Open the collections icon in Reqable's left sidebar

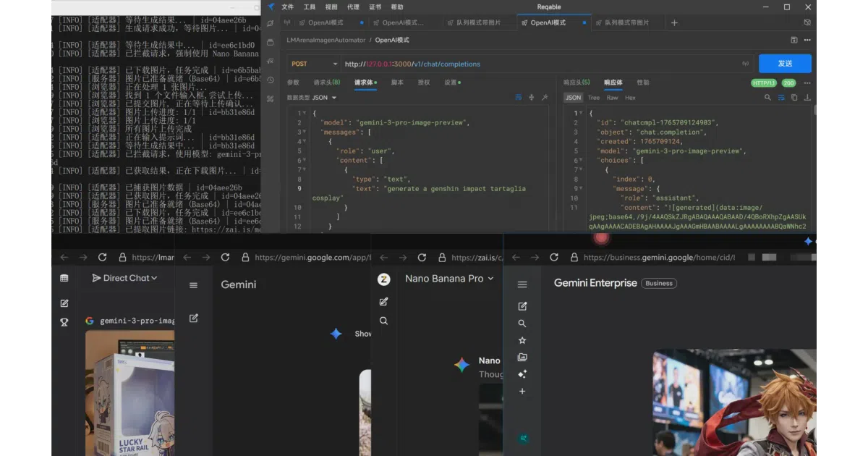click(271, 42)
